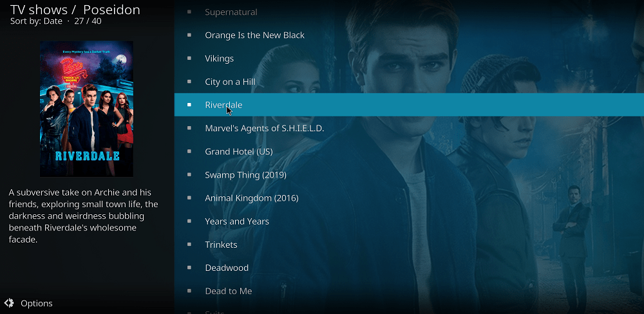Viewport: 644px width, 314px height.
Task: Click the bullet icon next to Dead to Me
Action: pos(189,291)
